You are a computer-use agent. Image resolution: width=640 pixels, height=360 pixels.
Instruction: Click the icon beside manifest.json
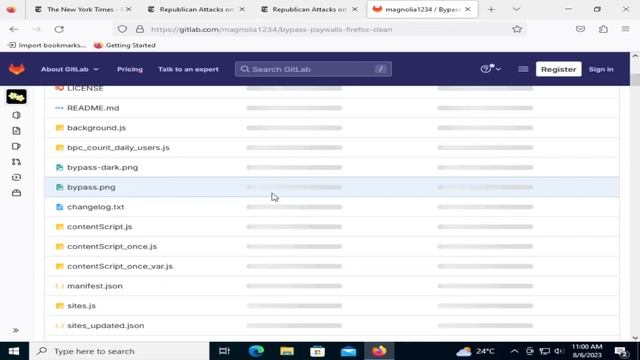click(60, 286)
